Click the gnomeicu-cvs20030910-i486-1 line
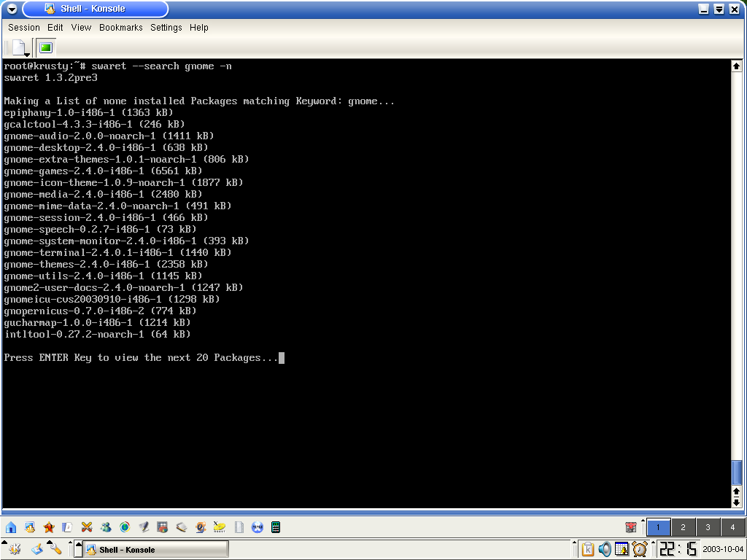Screen dimensions: 747x560 click(x=112, y=299)
